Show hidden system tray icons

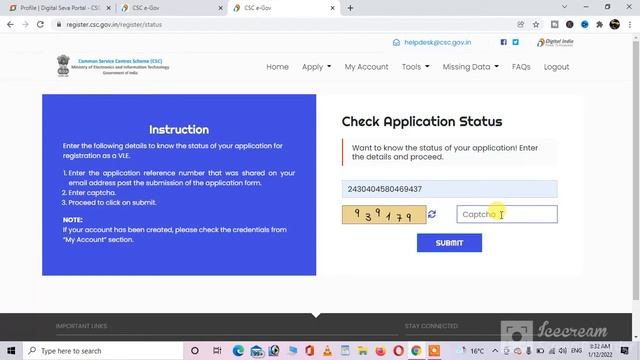(x=495, y=351)
